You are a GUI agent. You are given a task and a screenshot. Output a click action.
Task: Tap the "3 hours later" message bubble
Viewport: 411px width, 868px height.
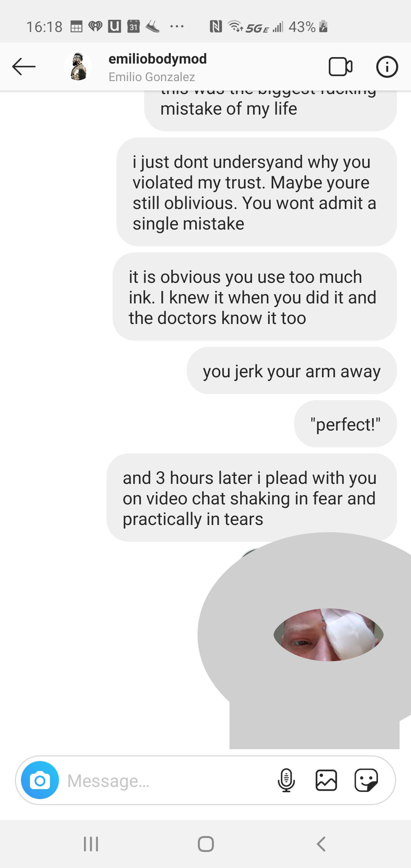(x=252, y=498)
